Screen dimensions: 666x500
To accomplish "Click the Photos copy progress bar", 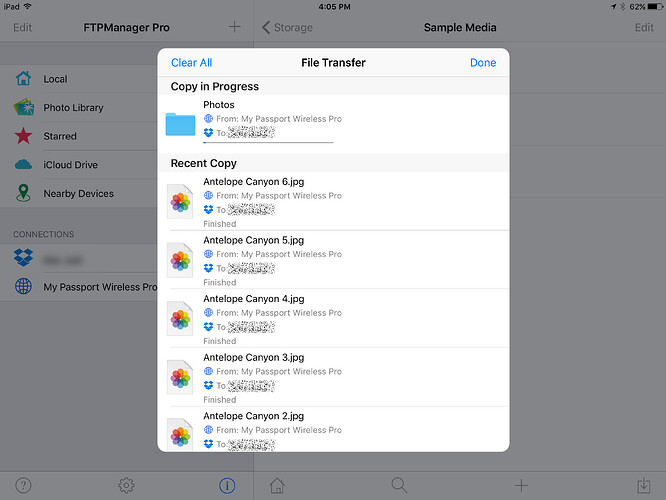I will coord(268,142).
